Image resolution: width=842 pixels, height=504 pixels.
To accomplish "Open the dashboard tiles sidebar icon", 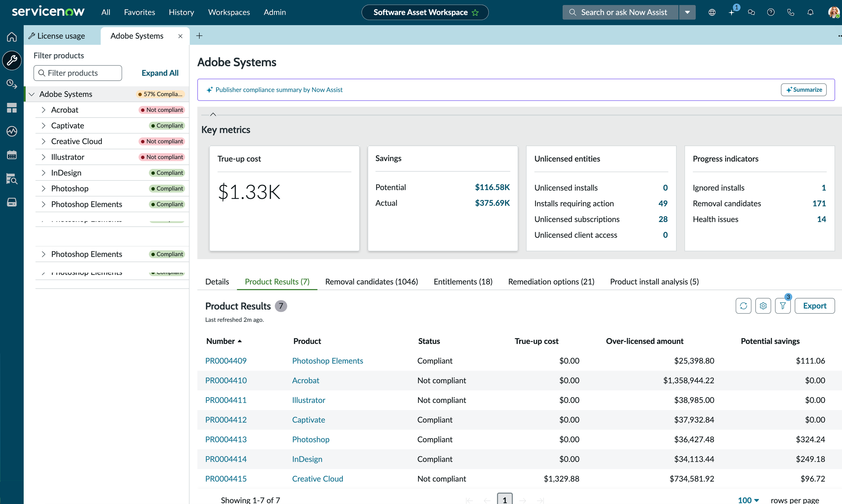I will (x=12, y=108).
